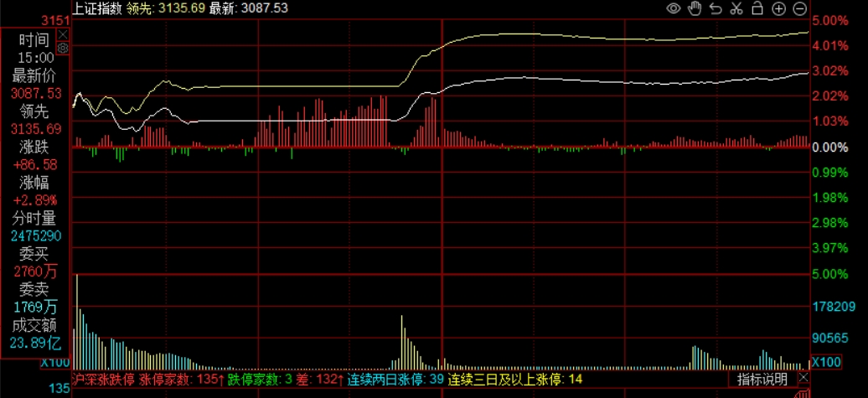This screenshot has height=398, width=868.
Task: Open the 指标说明 indicator description
Action: point(762,380)
